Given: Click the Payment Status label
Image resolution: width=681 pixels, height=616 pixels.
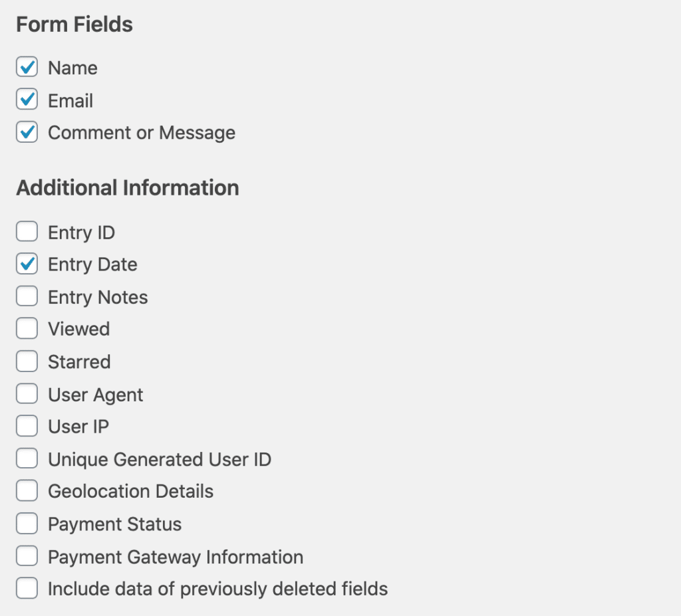Looking at the screenshot, I should pos(114,524).
